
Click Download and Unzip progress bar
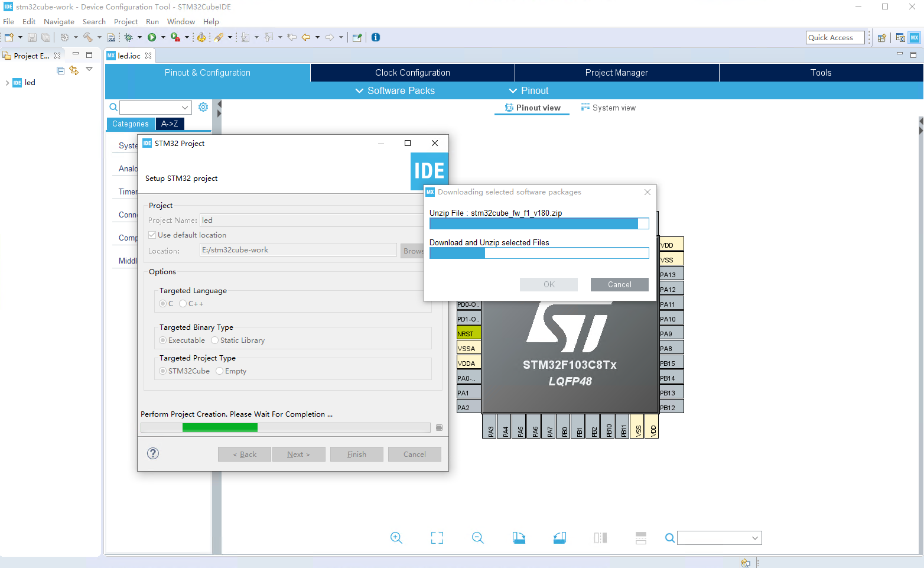coord(539,253)
